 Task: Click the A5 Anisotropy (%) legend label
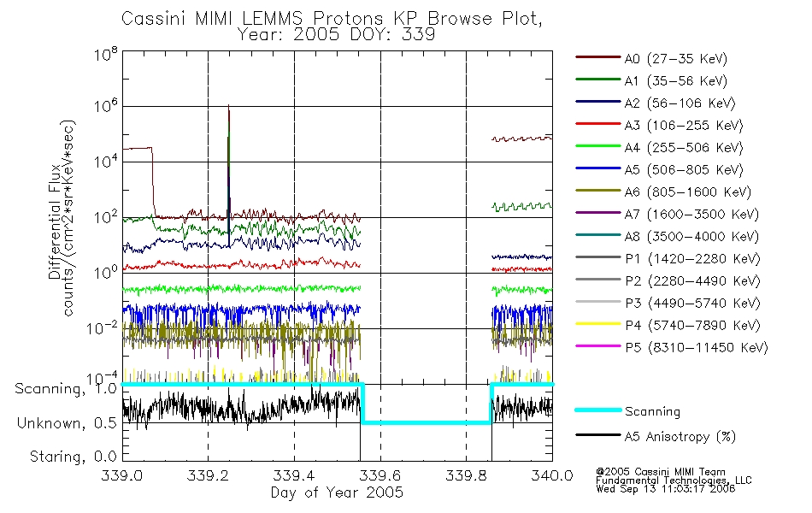tap(680, 437)
